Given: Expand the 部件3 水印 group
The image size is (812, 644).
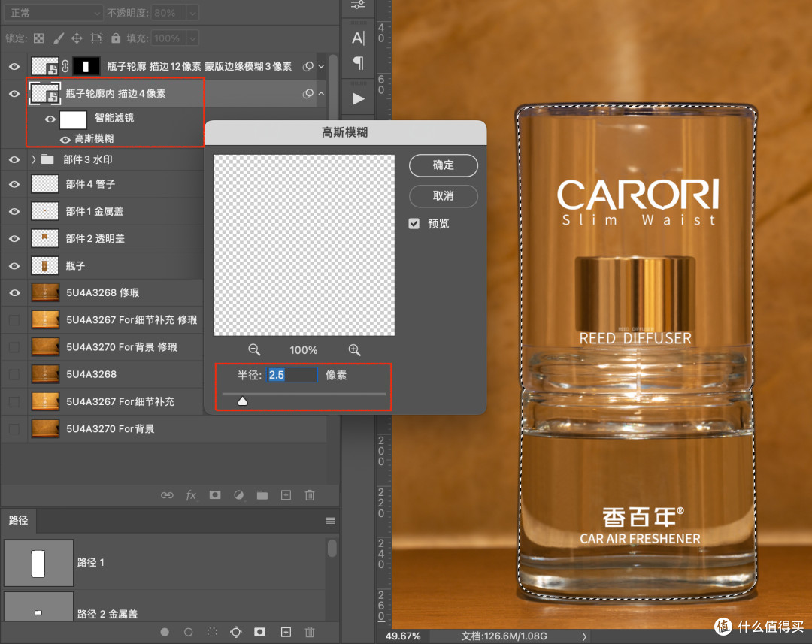Looking at the screenshot, I should (34, 159).
